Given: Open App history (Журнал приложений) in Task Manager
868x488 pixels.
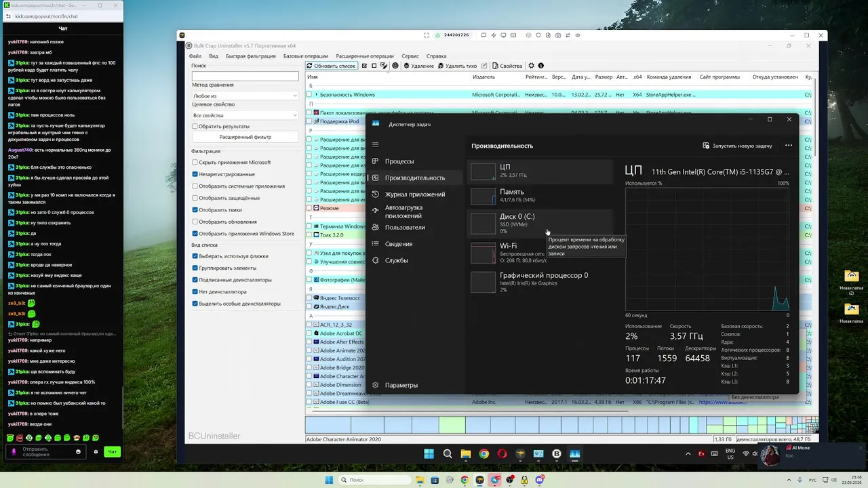Looking at the screenshot, I should tap(415, 195).
